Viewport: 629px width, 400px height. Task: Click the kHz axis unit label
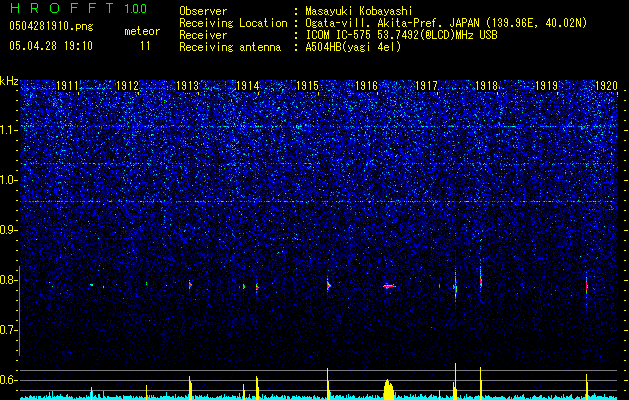tap(9, 81)
